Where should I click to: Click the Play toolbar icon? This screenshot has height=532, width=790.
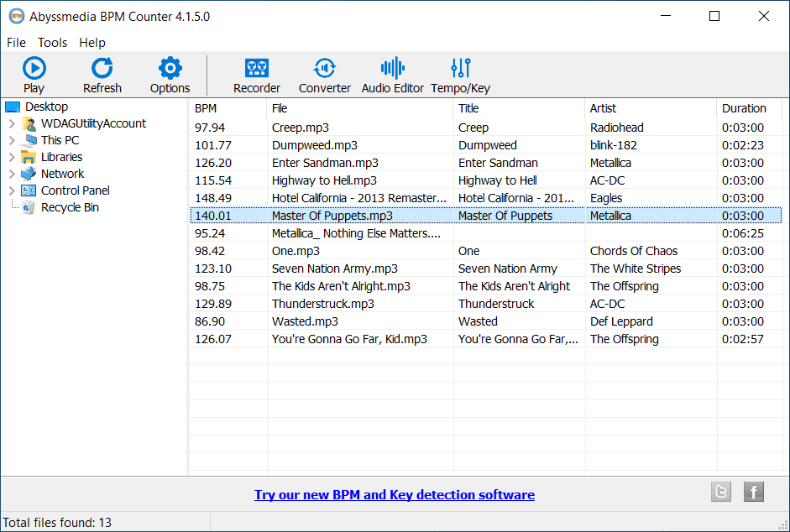click(x=34, y=68)
